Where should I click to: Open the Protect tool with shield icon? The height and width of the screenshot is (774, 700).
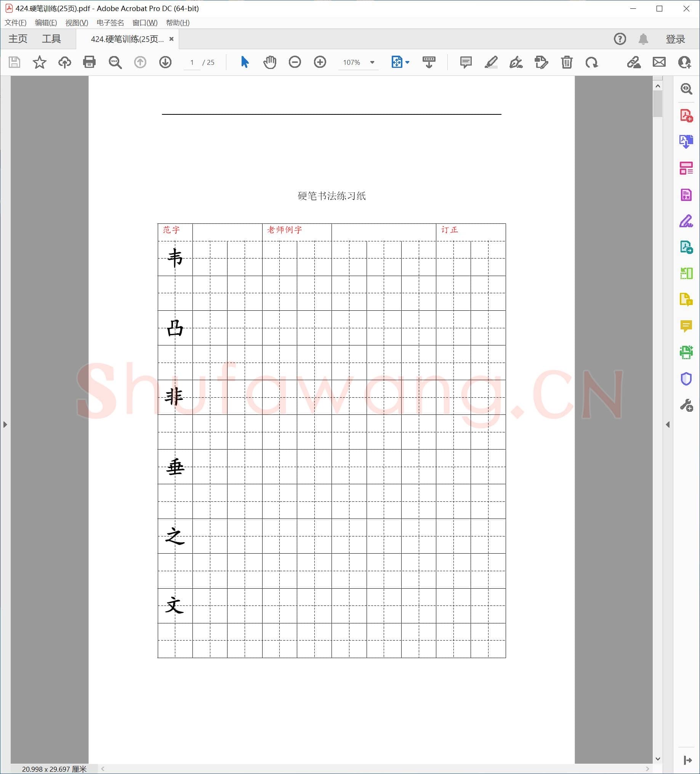(x=687, y=379)
